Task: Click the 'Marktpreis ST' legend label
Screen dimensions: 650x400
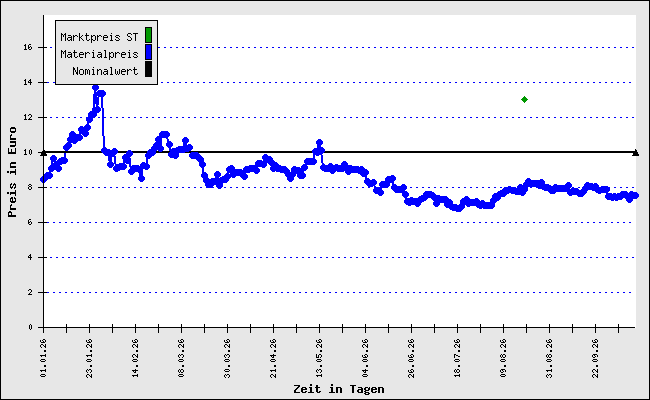Action: coord(99,37)
